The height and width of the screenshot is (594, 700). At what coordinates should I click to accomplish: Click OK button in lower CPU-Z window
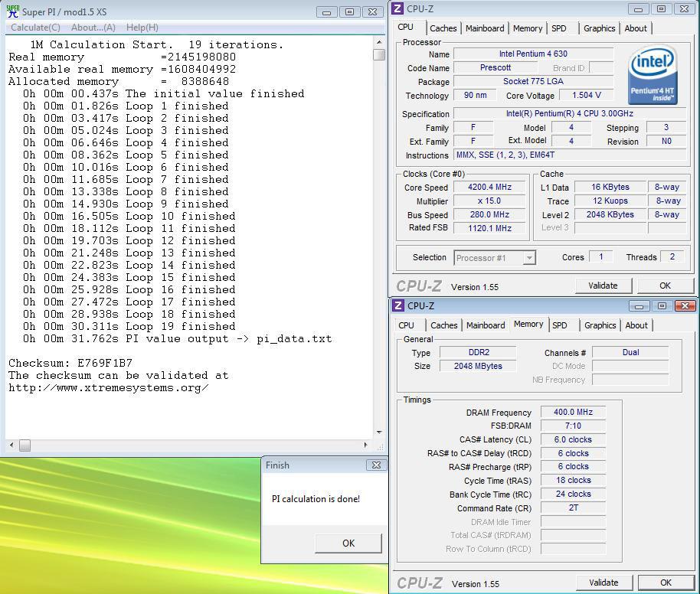[x=666, y=583]
